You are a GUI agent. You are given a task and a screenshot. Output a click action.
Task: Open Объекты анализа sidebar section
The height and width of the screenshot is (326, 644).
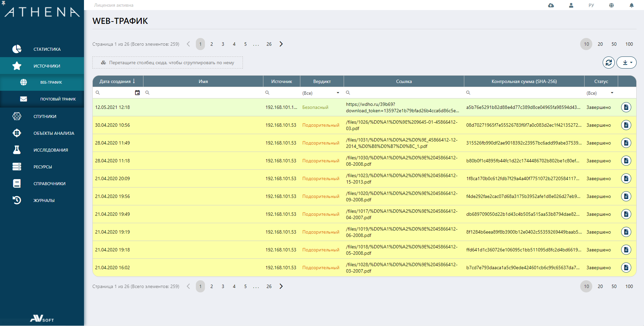(54, 133)
